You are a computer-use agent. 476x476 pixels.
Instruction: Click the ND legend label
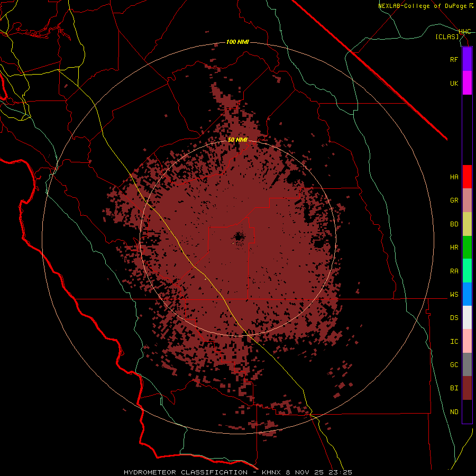click(x=454, y=412)
